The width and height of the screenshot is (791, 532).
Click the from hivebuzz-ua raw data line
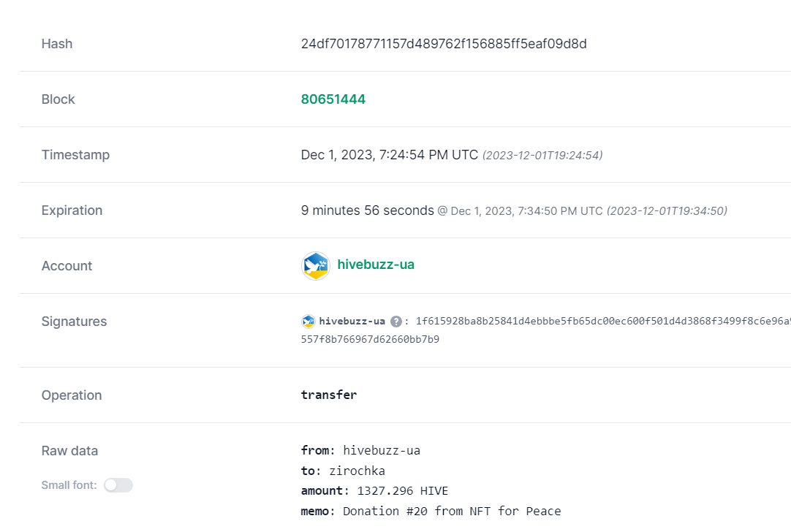(360, 450)
